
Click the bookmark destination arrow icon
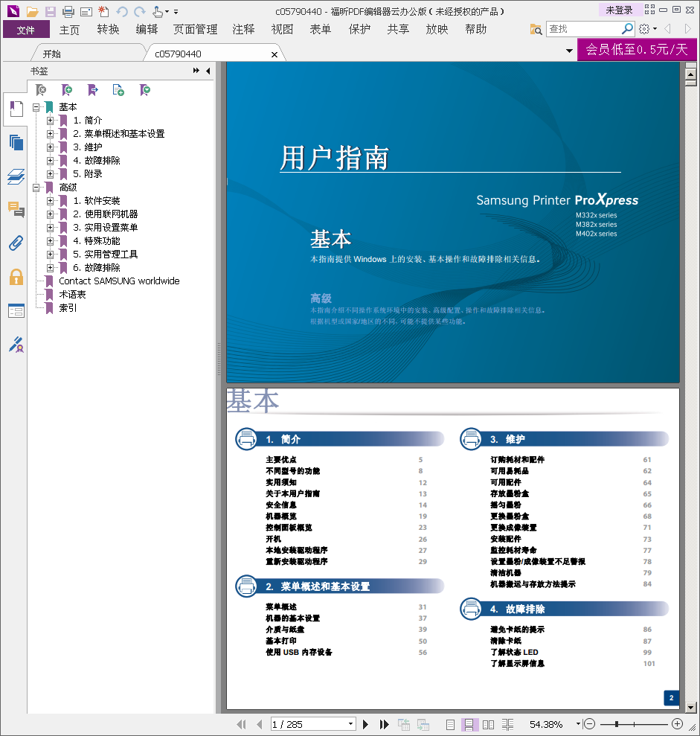(x=92, y=89)
